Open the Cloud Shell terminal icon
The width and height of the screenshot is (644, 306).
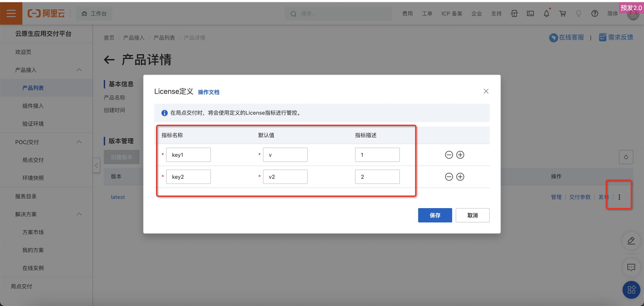coord(530,13)
